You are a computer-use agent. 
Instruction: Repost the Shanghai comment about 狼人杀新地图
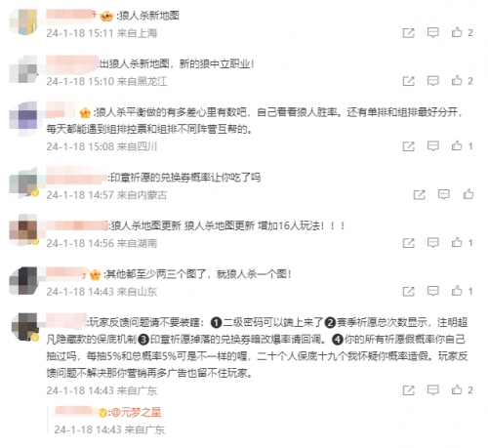coord(409,33)
